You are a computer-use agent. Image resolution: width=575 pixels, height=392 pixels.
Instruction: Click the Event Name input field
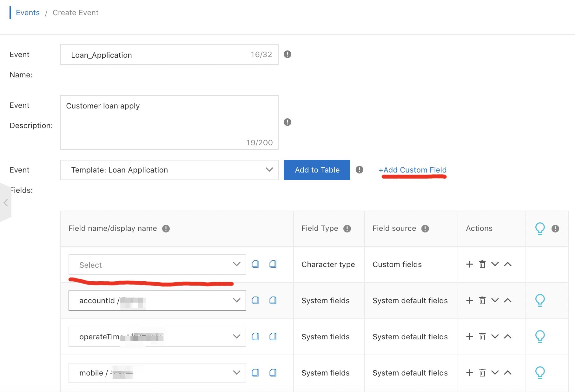pos(169,55)
